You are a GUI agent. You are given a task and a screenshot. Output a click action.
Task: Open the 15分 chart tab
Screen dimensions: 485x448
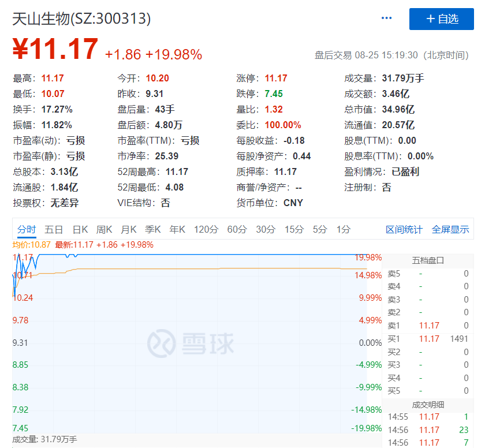(294, 229)
